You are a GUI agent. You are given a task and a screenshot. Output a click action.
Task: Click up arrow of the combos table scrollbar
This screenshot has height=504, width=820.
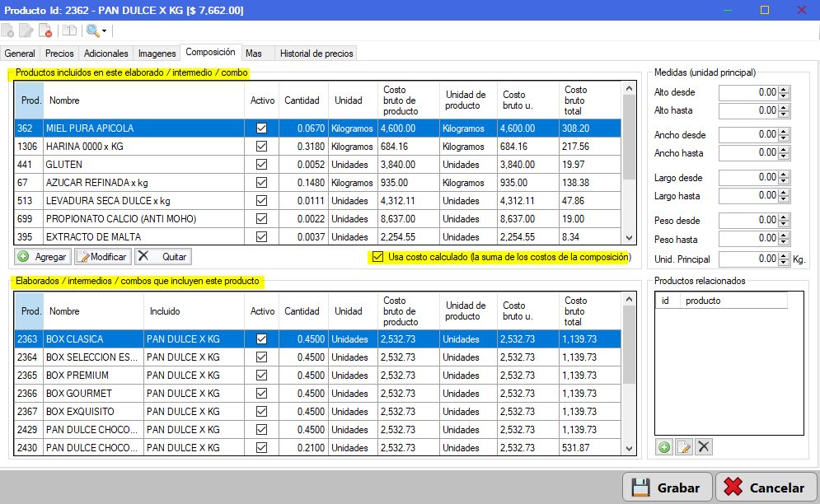pyautogui.click(x=629, y=299)
